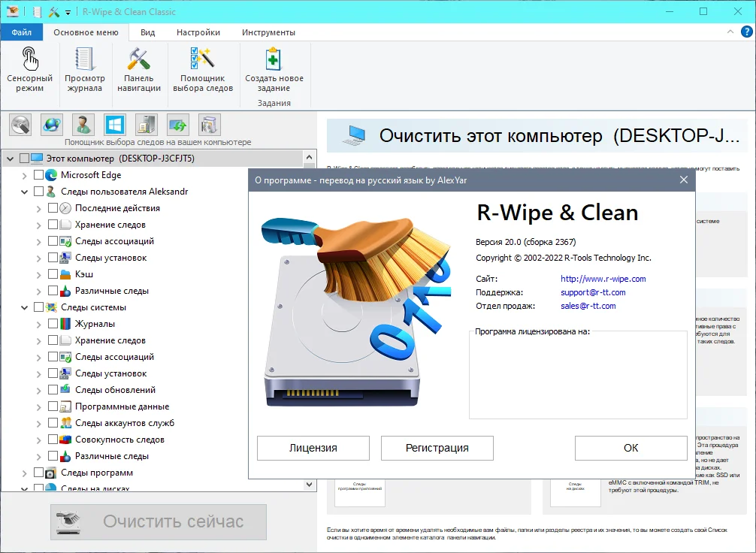Click the sales@r-tt.com link
The width and height of the screenshot is (756, 553).
588,306
